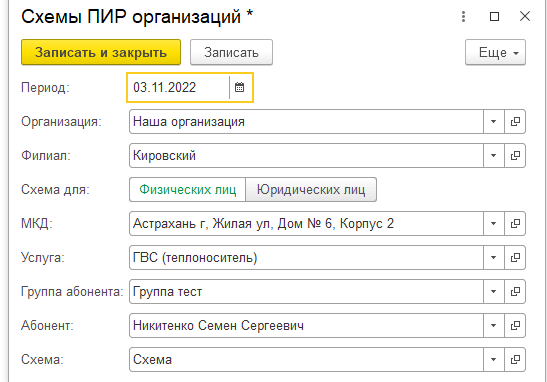Screen dimensions: 547x382
Task: Open the Схема record via open icon
Action: (515, 360)
